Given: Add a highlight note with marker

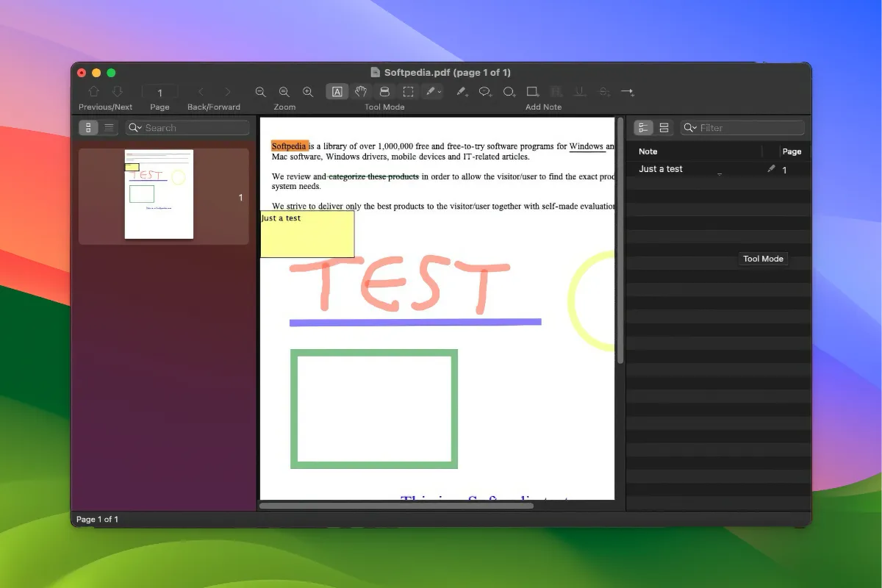Looking at the screenshot, I should pyautogui.click(x=462, y=92).
